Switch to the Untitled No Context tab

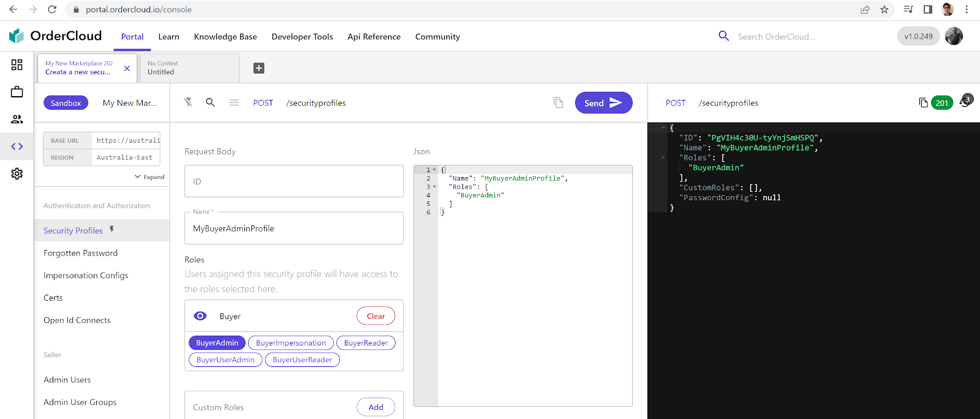click(189, 68)
